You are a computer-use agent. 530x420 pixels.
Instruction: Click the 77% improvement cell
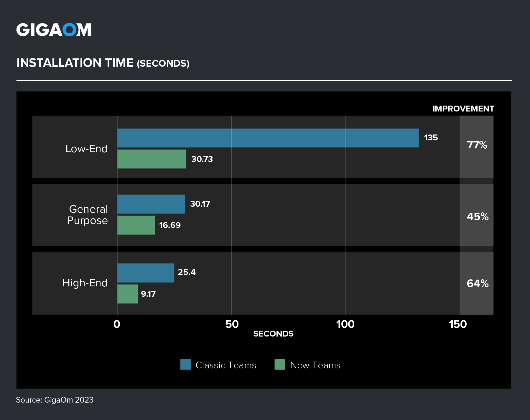point(477,145)
